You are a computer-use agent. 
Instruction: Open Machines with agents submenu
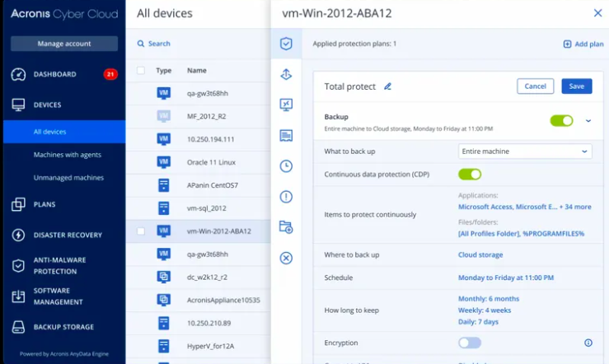[x=68, y=155]
